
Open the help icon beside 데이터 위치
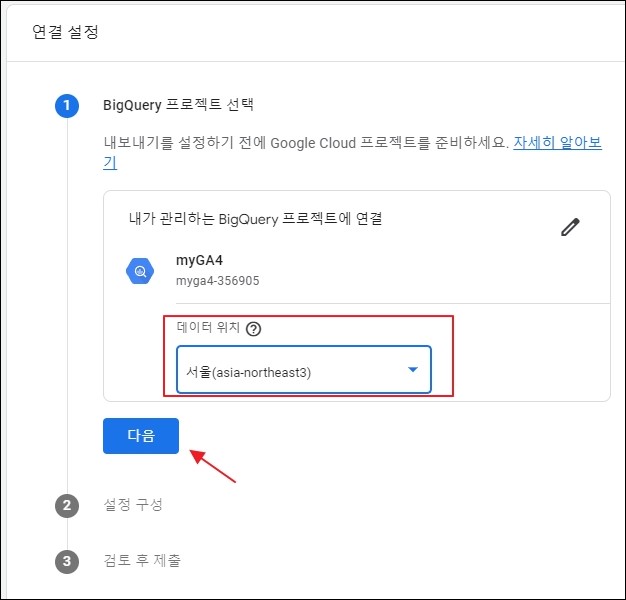253,329
